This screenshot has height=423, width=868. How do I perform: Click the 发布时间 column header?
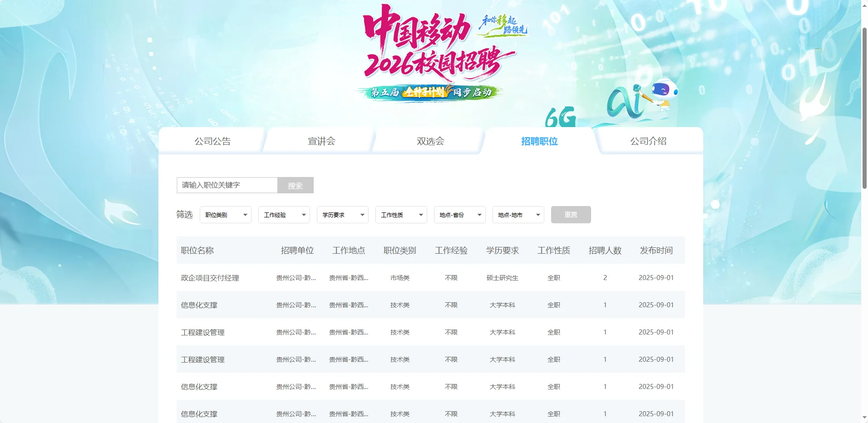pyautogui.click(x=656, y=251)
